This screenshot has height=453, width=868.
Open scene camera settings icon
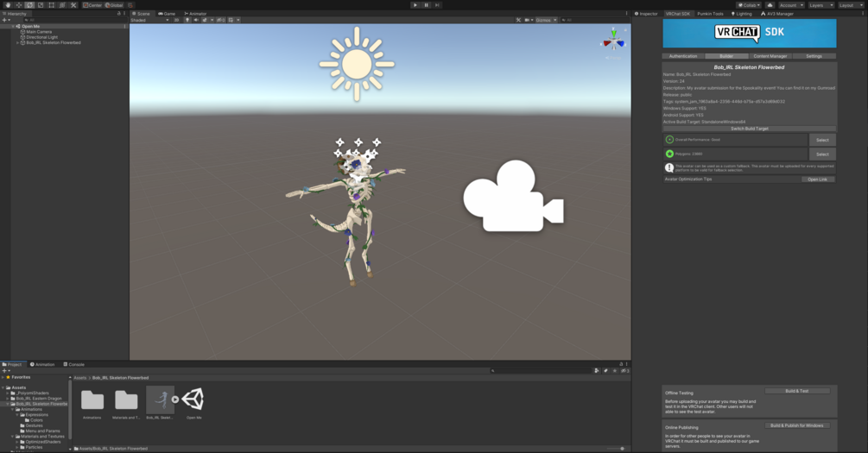click(x=529, y=20)
